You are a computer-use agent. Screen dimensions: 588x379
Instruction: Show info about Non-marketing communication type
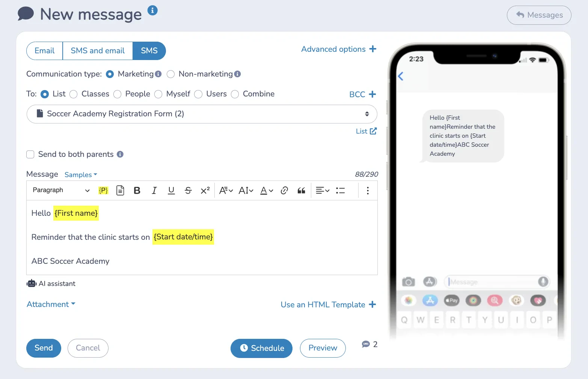click(x=237, y=74)
